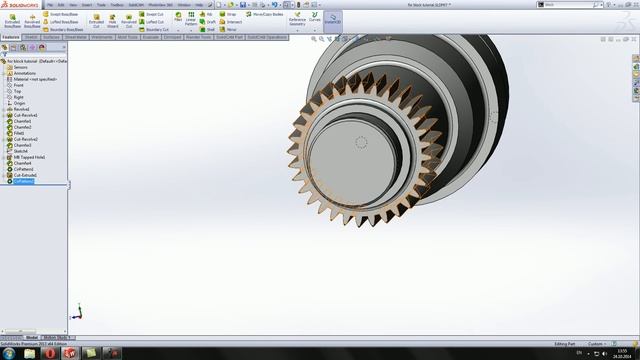Select the Swept Cut tool
This screenshot has height=360, width=640.
point(151,14)
